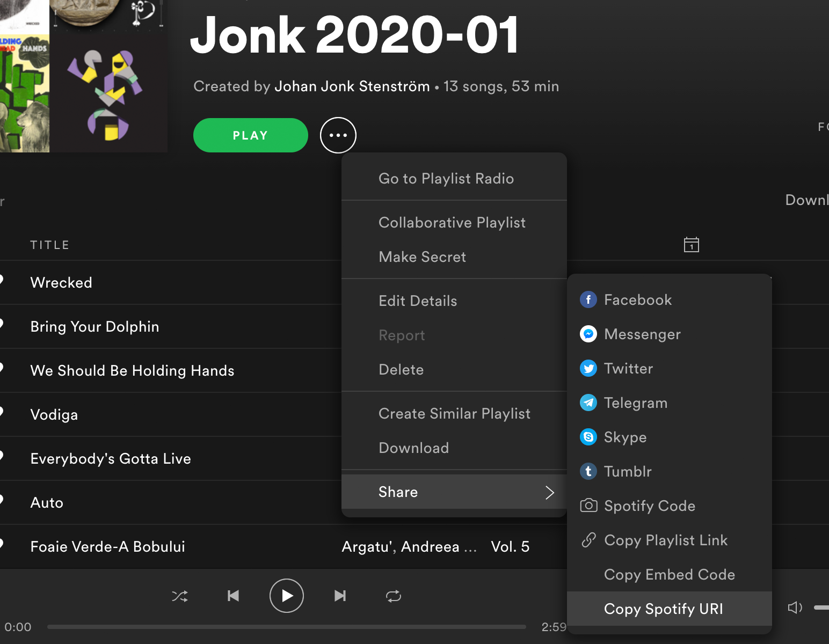Open Spotify Code option
This screenshot has height=644, width=829.
[670, 506]
